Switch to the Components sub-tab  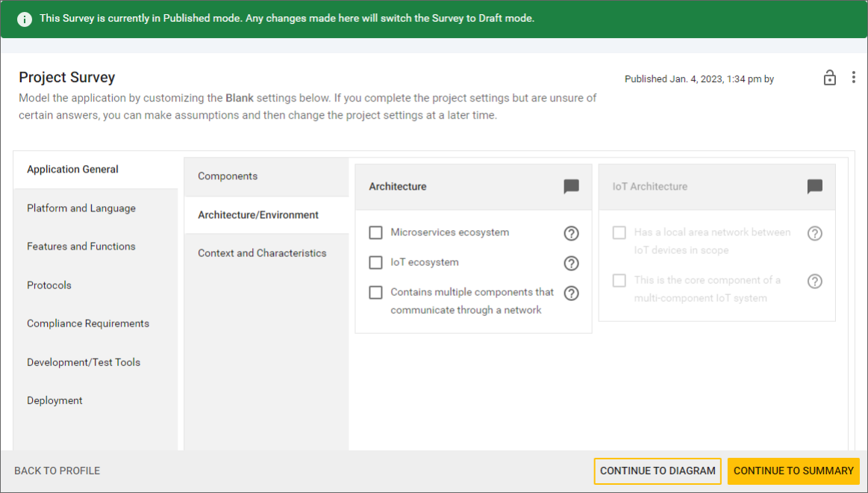click(226, 176)
